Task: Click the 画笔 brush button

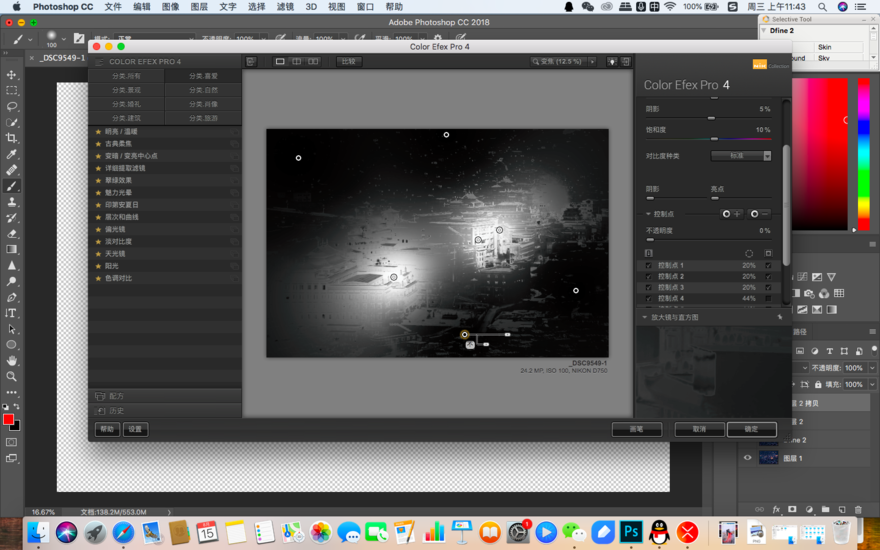Action: (636, 429)
